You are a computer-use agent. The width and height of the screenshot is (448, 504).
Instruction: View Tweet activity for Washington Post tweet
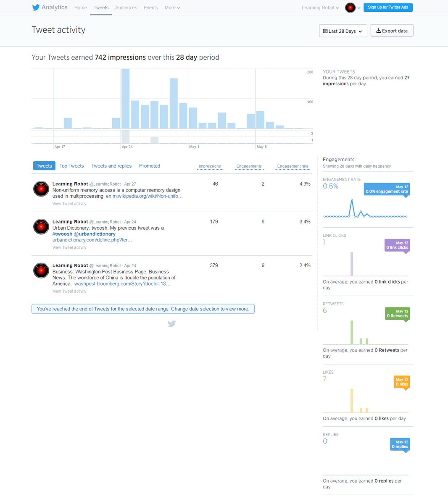coord(69,291)
